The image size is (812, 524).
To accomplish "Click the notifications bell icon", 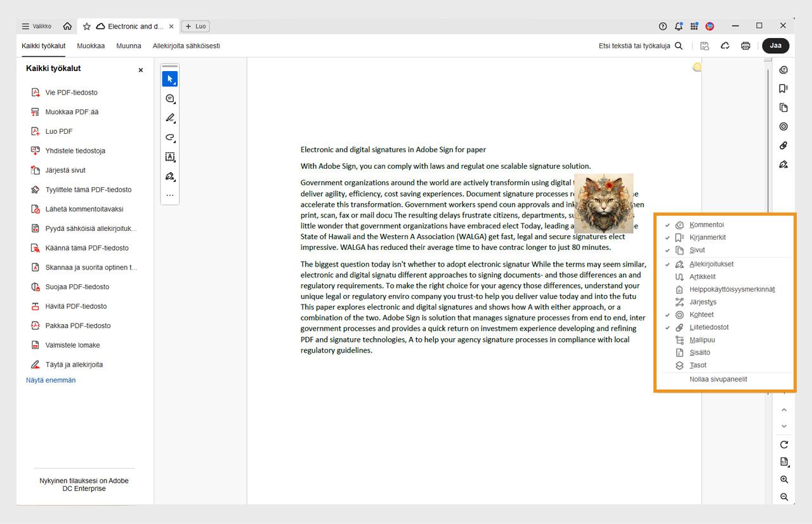I will coord(678,26).
